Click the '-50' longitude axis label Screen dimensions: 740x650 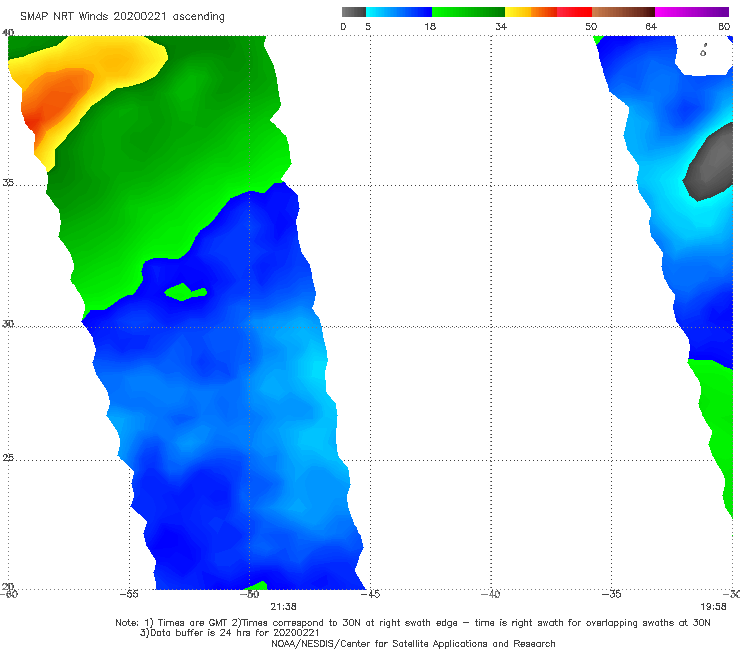click(x=250, y=594)
